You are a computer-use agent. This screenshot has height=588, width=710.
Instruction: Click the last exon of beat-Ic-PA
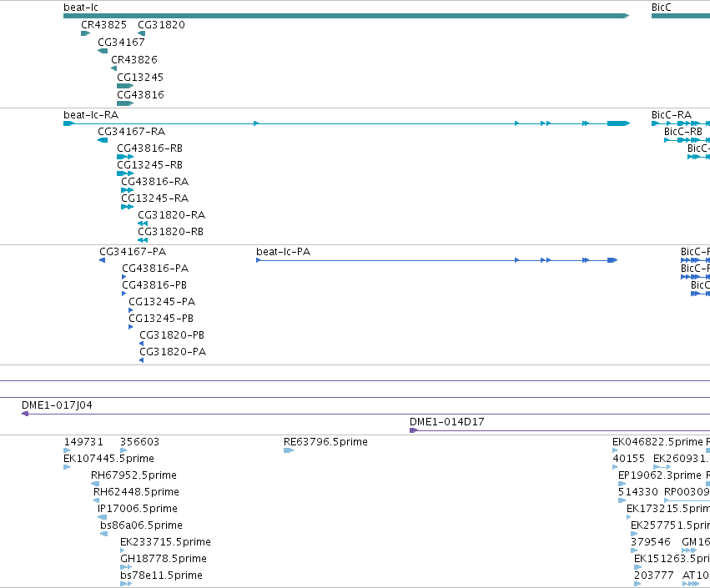[612, 260]
